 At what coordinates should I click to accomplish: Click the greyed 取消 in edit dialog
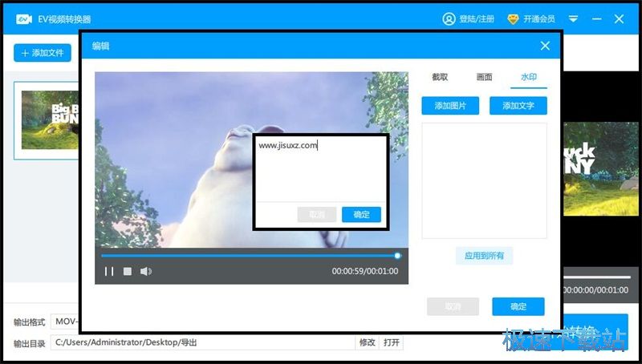pyautogui.click(x=453, y=307)
